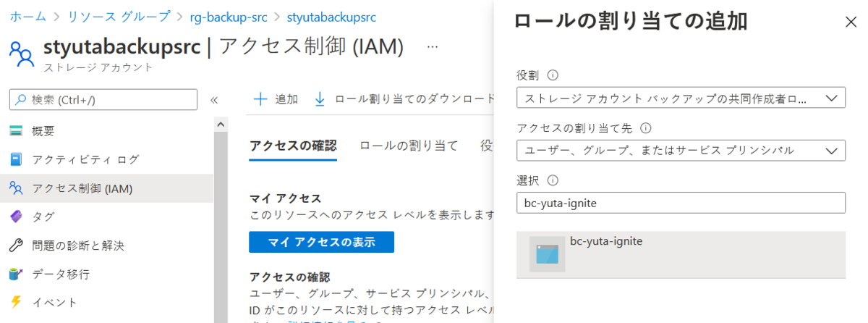Click the bc-yuta-ignite application thumbnail icon
Screen dimensions: 868x323
tap(547, 254)
